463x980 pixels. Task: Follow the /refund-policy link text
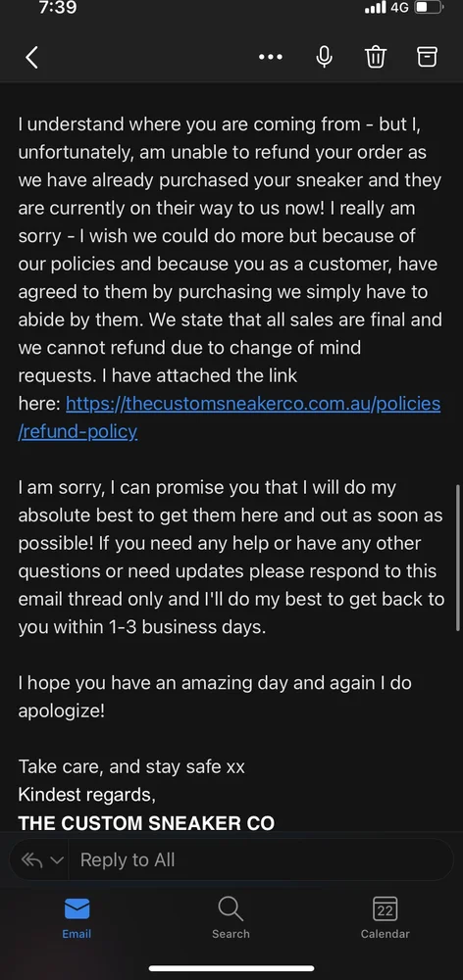(x=77, y=431)
